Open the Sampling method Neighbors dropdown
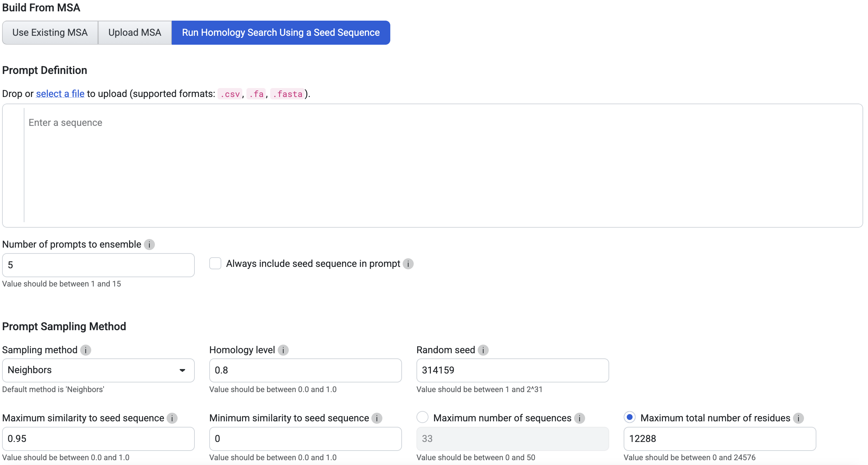This screenshot has width=868, height=465. (x=98, y=370)
